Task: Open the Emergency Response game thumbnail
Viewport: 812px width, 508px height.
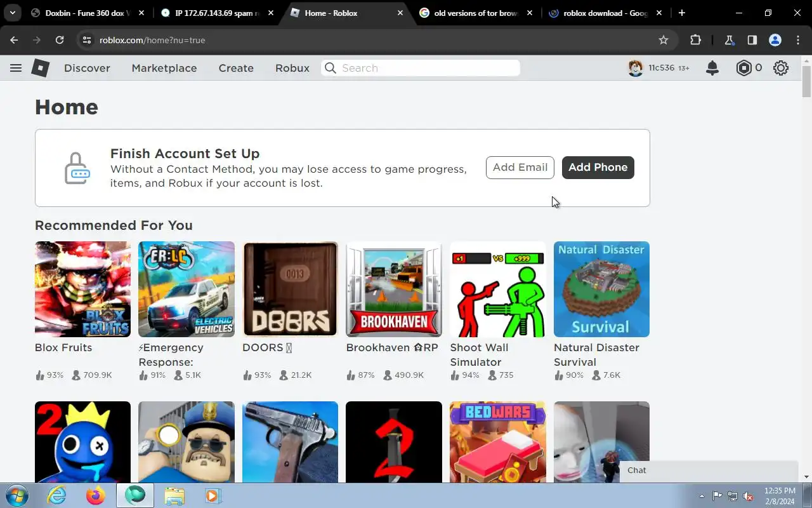Action: click(x=187, y=289)
